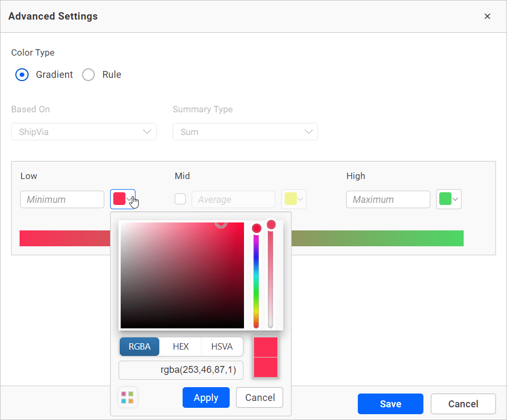Open the Low red color picker dropdown

coord(123,199)
